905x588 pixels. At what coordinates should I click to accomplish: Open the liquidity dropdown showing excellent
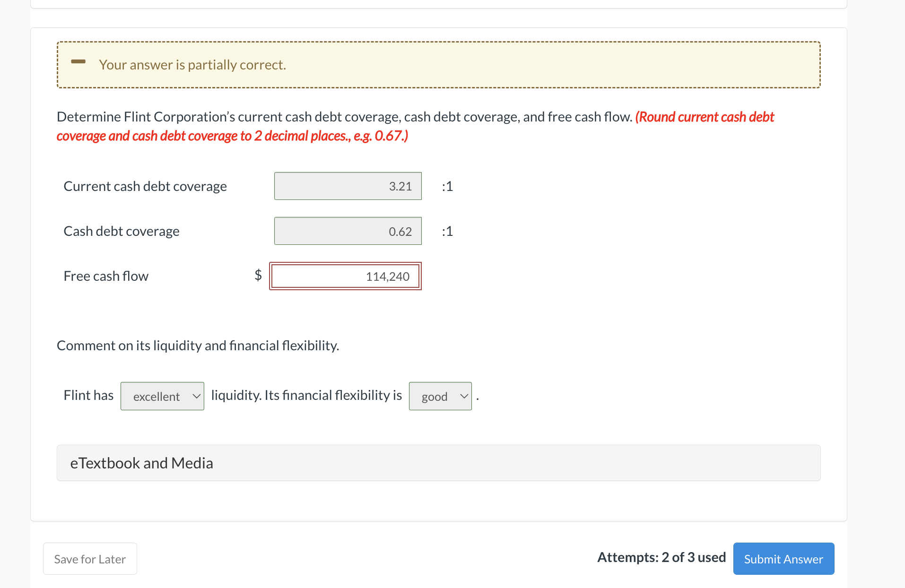(162, 396)
